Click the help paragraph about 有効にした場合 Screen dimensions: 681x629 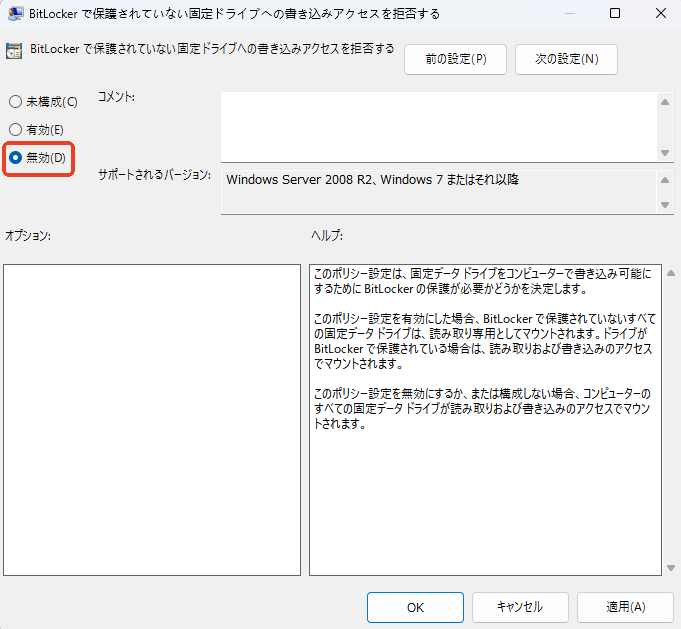click(484, 341)
